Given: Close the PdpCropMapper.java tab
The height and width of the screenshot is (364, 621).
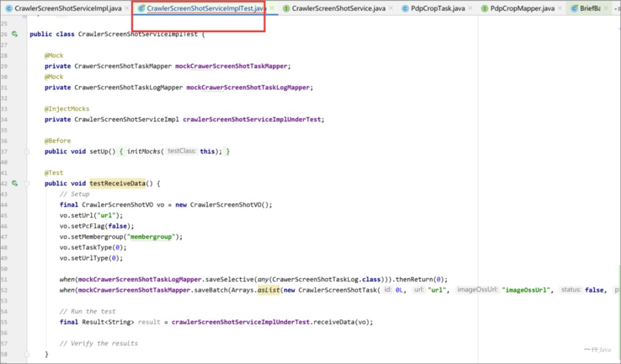Looking at the screenshot, I should [x=559, y=8].
